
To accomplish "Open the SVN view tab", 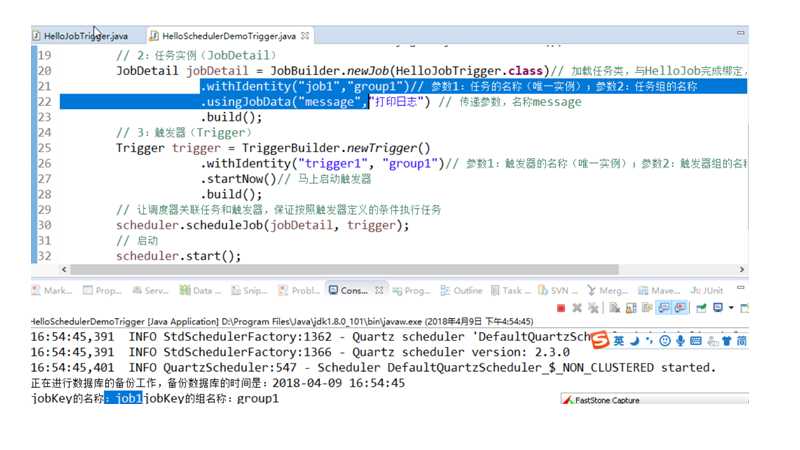I will click(558, 290).
